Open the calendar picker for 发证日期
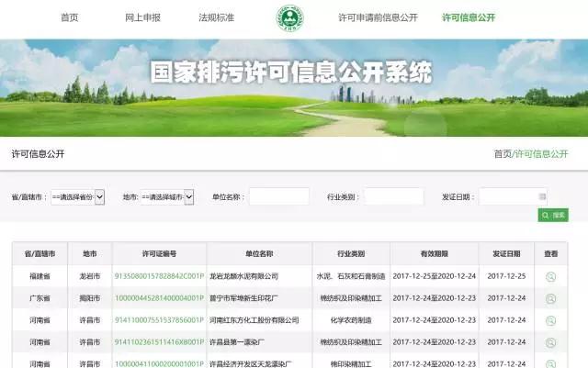Screen dimensions: 588x368 542,196
